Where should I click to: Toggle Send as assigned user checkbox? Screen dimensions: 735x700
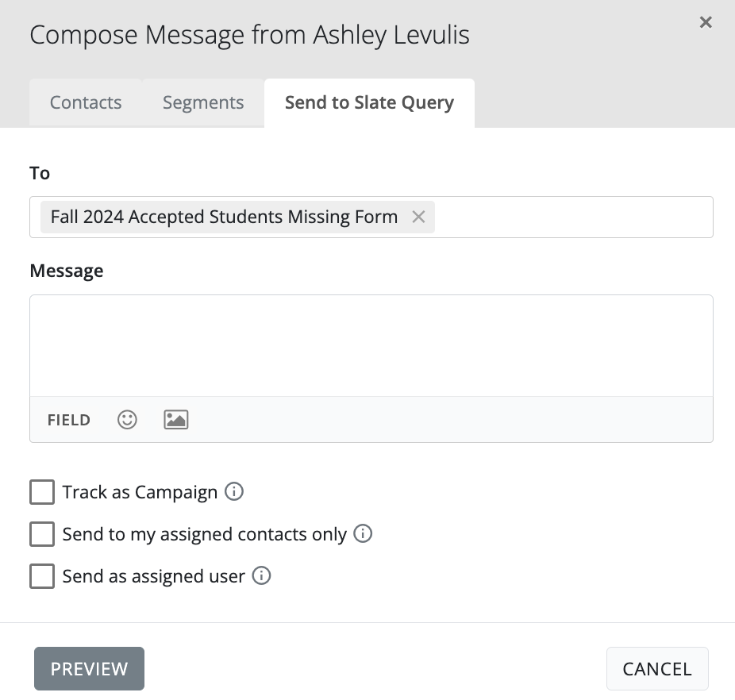click(x=42, y=576)
